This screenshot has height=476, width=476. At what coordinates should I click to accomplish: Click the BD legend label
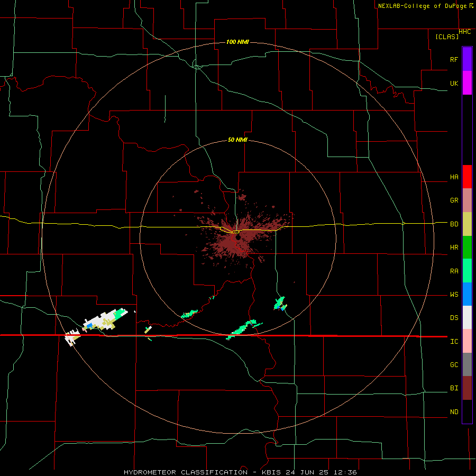coord(454,224)
